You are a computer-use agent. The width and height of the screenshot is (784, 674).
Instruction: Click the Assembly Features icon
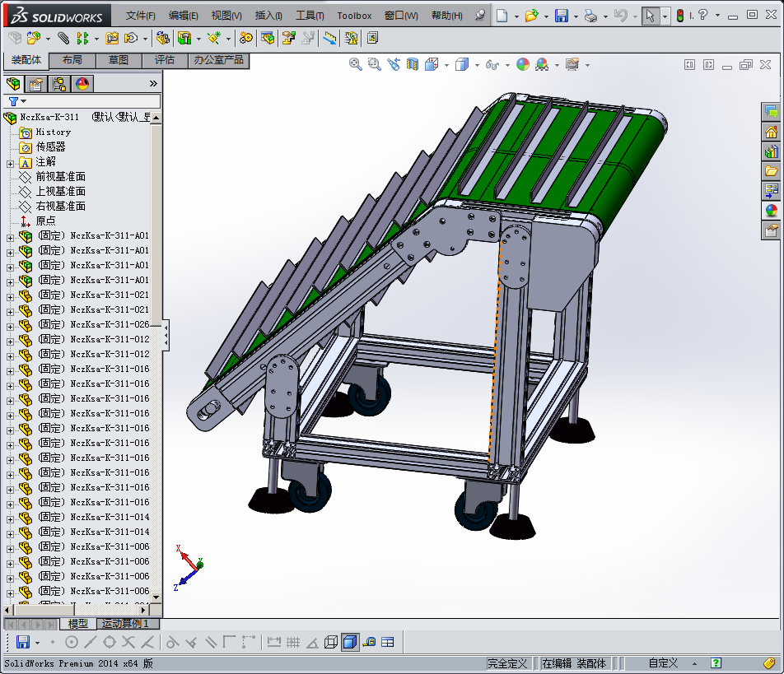(x=184, y=38)
